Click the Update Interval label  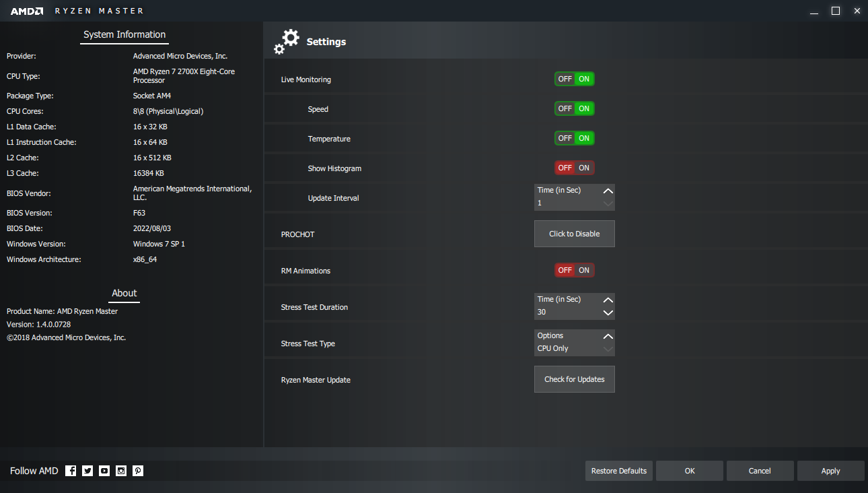(334, 198)
